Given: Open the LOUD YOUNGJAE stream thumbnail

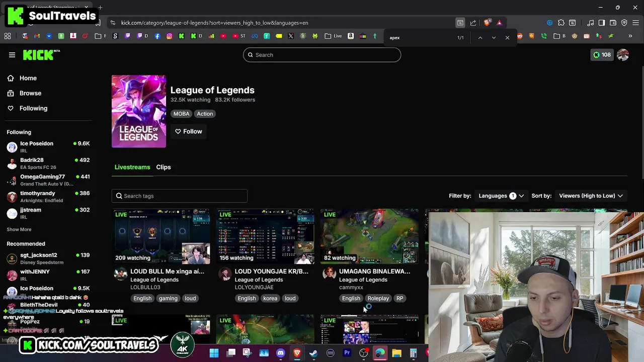Looking at the screenshot, I should pyautogui.click(x=266, y=236).
